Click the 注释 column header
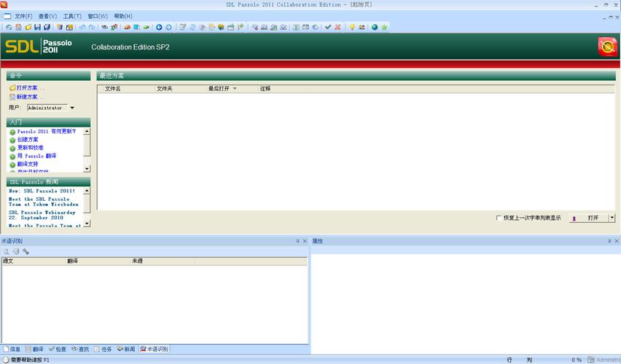 284,89
